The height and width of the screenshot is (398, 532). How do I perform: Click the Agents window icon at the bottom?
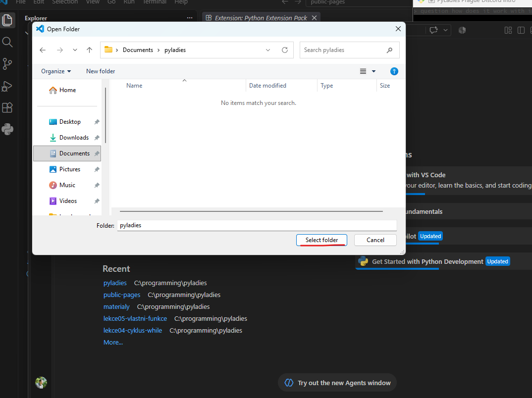(x=289, y=383)
